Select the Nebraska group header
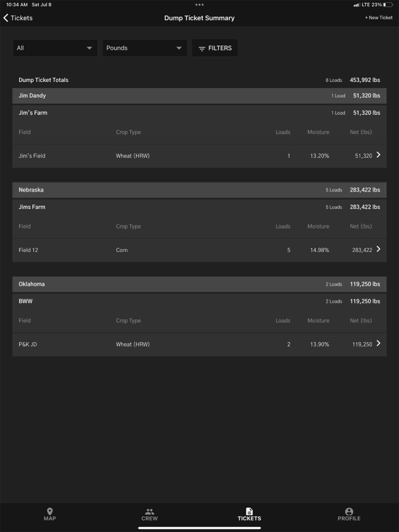 pyautogui.click(x=199, y=190)
